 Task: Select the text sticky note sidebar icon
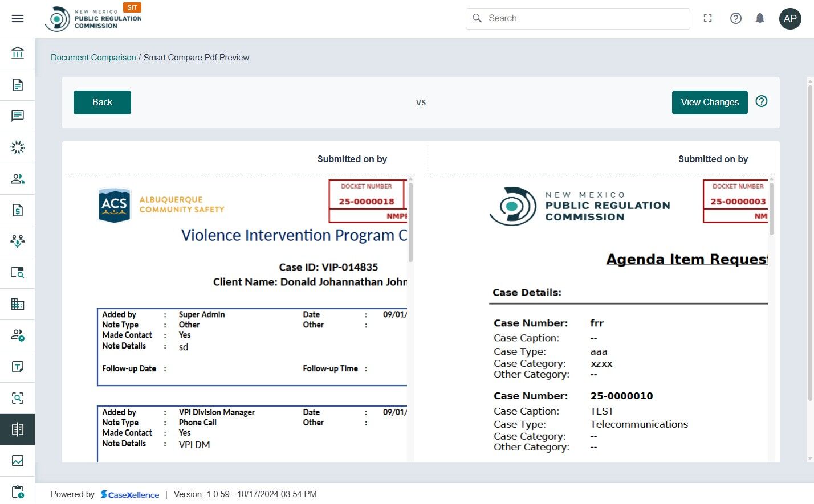(18, 367)
